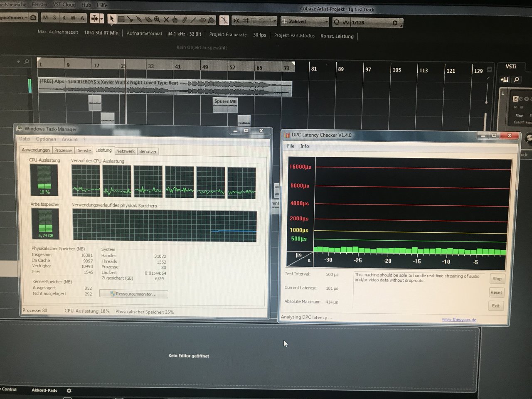Toggle instrument slot R read button
This screenshot has width=532, height=399.
pos(515,107)
